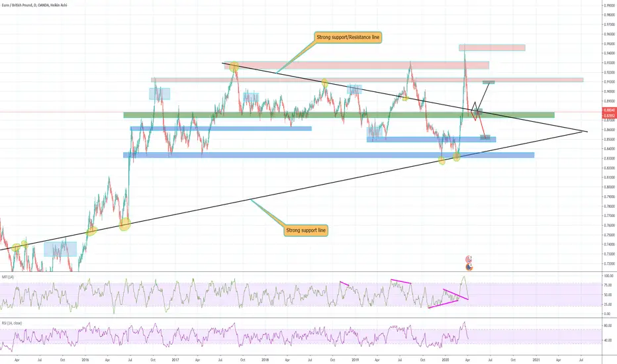The width and height of the screenshot is (617, 364).
Task: Click the 40.00 level on the RSI scale
Action: point(608,340)
